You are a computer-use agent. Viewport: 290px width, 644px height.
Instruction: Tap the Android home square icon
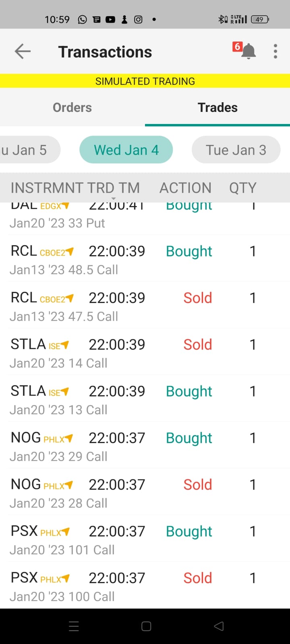[146, 626]
